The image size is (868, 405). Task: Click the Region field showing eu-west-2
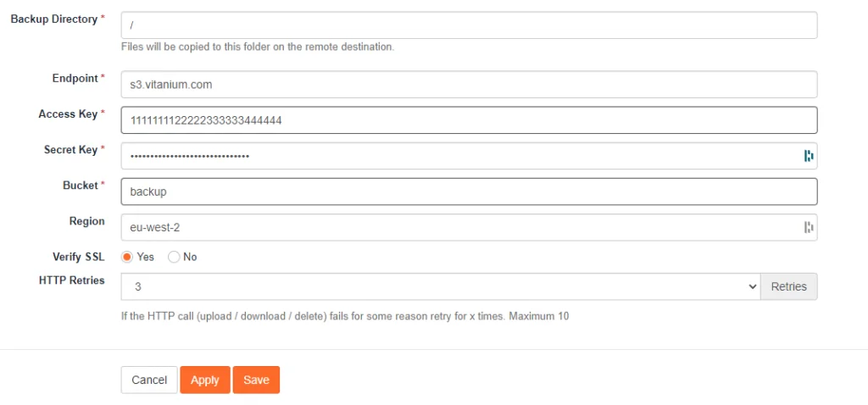point(458,227)
